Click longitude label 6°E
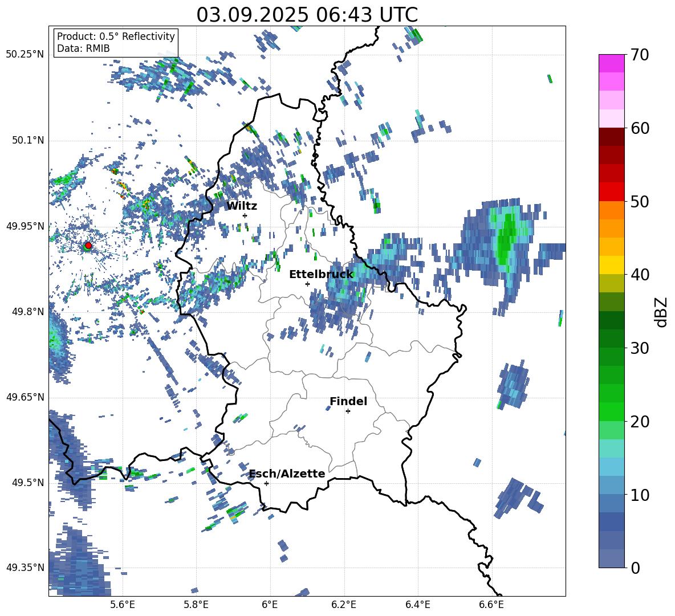The image size is (675, 616). click(x=270, y=605)
